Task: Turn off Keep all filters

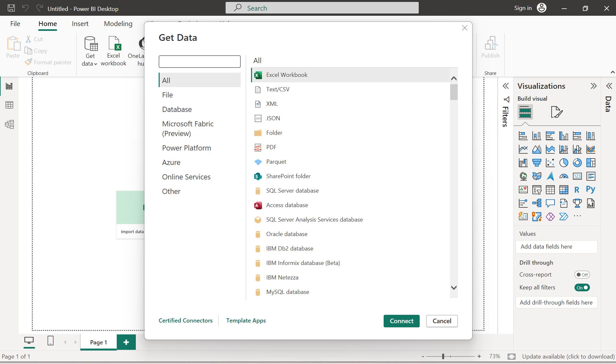Action: pos(582,287)
